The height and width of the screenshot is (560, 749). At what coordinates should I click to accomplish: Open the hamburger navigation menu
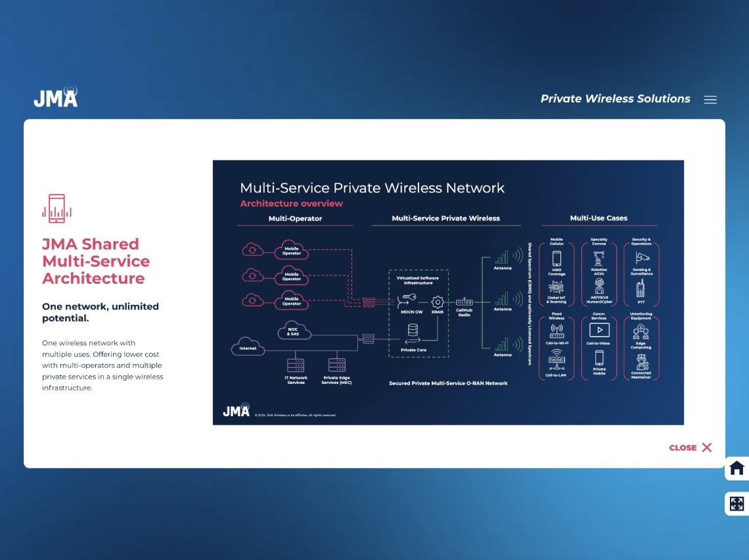click(x=710, y=100)
